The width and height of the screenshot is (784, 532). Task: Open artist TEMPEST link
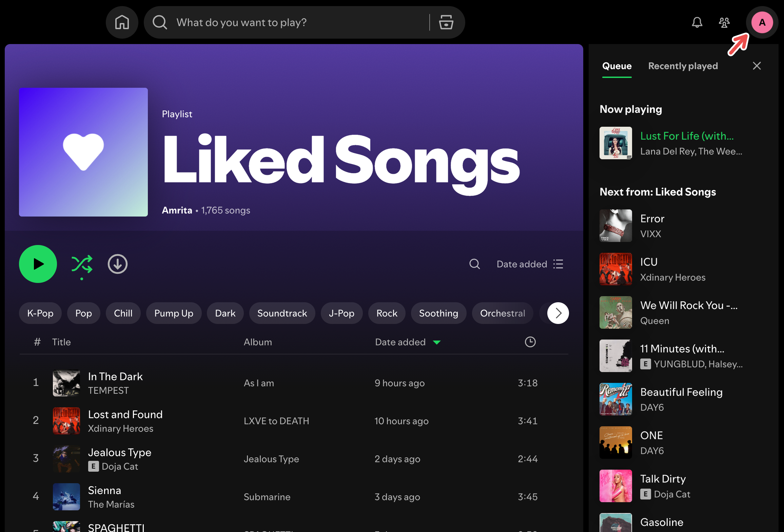tap(109, 390)
